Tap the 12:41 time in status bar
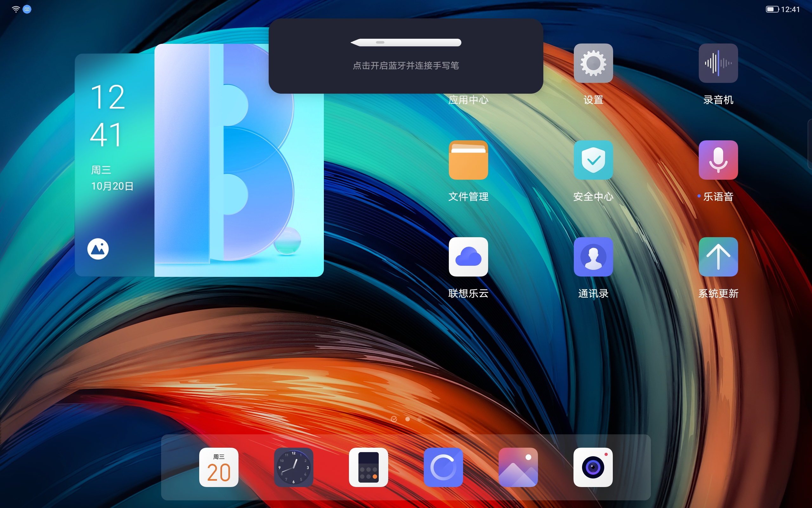The width and height of the screenshot is (812, 508). [x=790, y=10]
